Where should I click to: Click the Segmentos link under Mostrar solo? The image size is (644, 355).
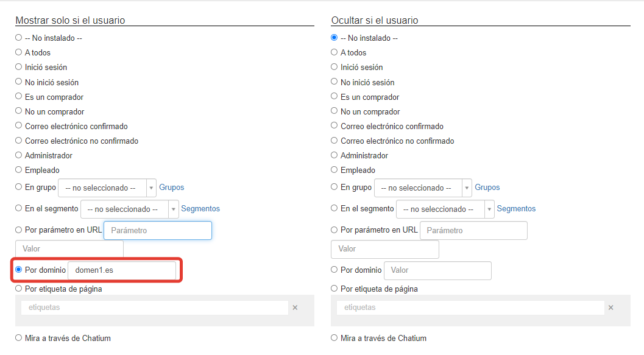(200, 208)
